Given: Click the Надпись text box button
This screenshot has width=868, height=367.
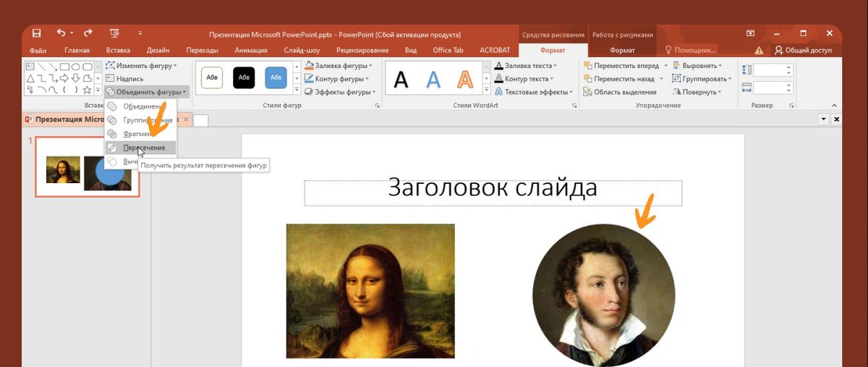Looking at the screenshot, I should point(124,78).
